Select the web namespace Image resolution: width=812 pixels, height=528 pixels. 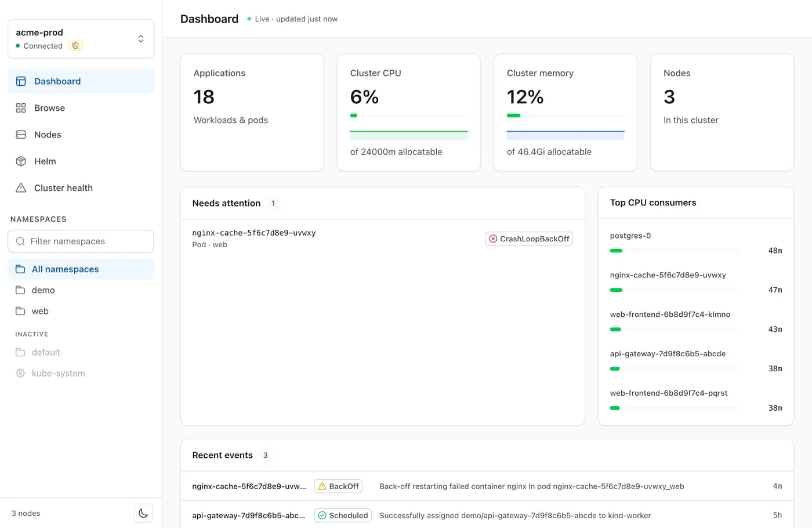point(81,311)
